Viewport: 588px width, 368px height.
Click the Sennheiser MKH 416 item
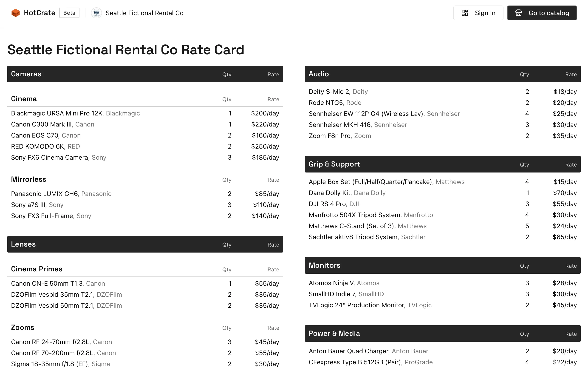click(443, 125)
